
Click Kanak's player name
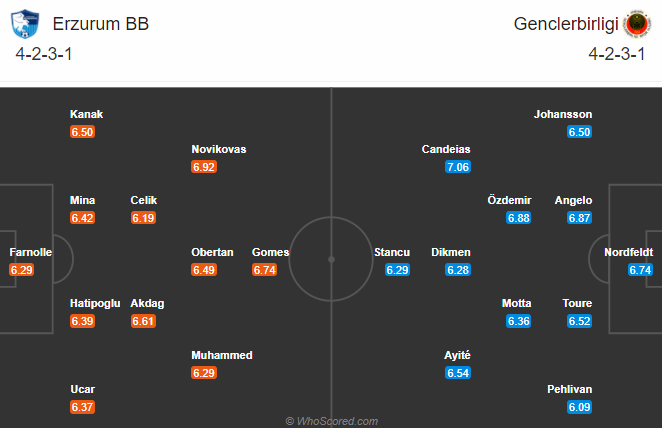point(87,114)
